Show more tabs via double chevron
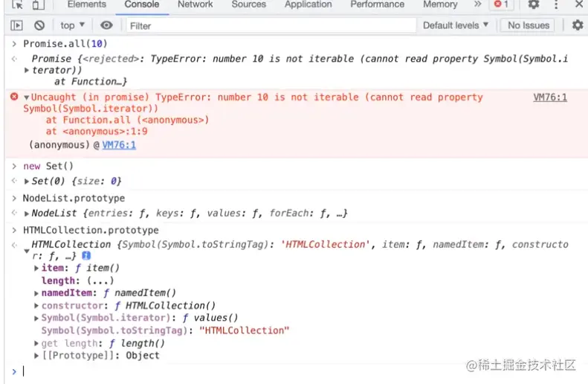This screenshot has height=384, width=588. [477, 4]
